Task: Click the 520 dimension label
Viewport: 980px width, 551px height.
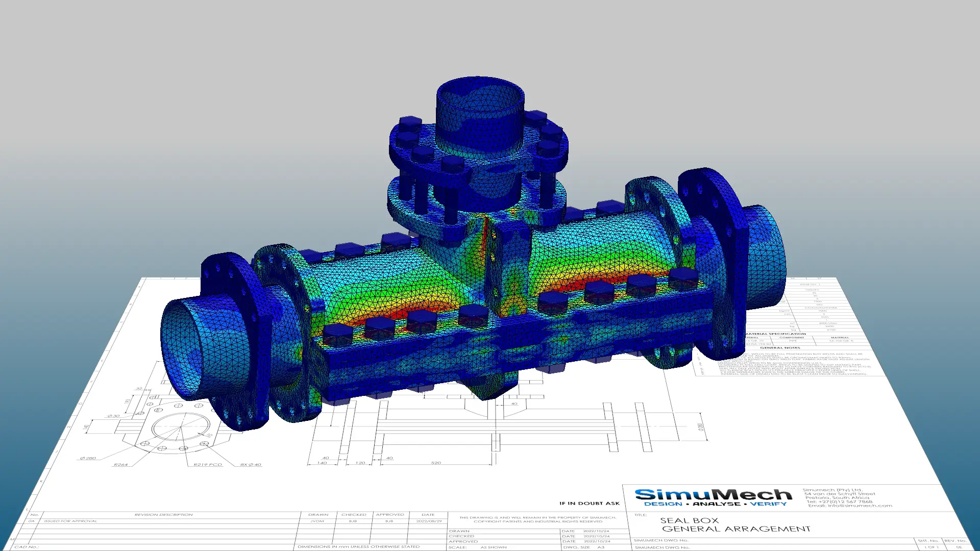Action: tap(436, 463)
